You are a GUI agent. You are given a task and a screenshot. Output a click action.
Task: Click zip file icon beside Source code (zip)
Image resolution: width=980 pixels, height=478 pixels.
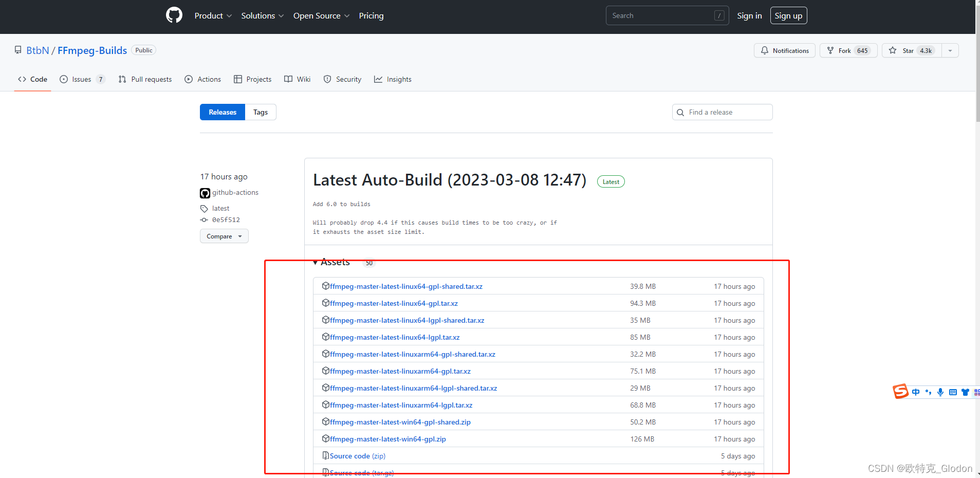(x=325, y=455)
